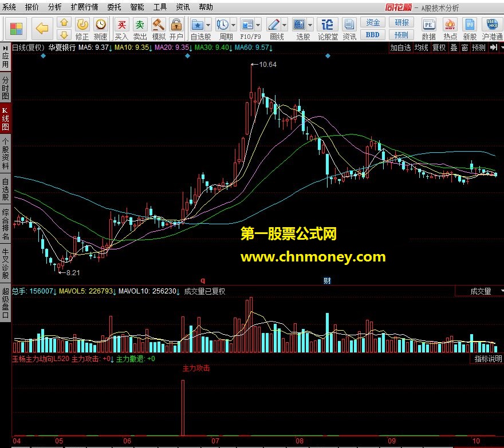Open the 分析 menu

pos(54,7)
